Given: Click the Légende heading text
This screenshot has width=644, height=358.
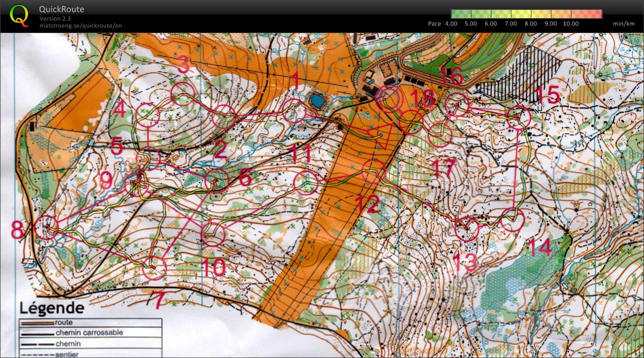Looking at the screenshot, I should click(x=52, y=307).
